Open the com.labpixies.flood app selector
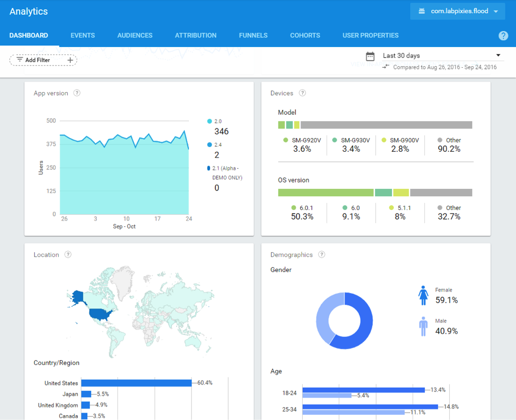This screenshot has height=420, width=516. click(457, 11)
